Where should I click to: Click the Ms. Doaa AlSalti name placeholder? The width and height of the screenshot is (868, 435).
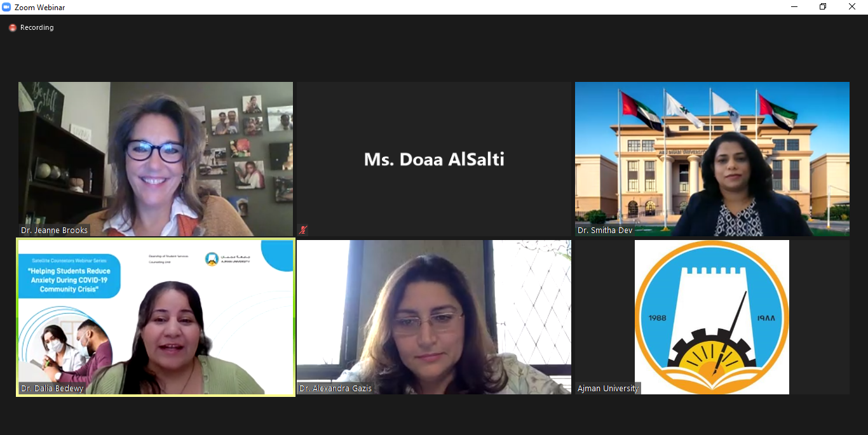point(434,159)
